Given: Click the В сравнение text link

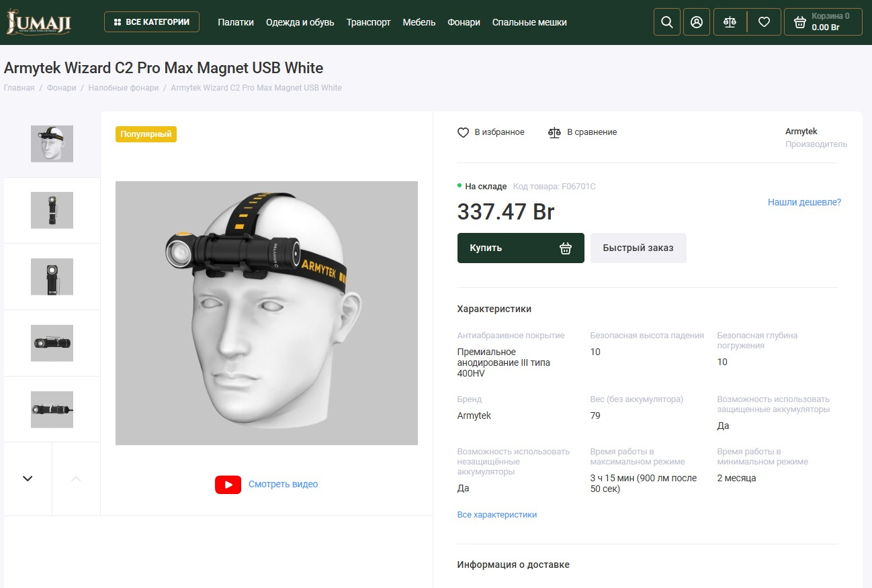Looking at the screenshot, I should pyautogui.click(x=592, y=132).
